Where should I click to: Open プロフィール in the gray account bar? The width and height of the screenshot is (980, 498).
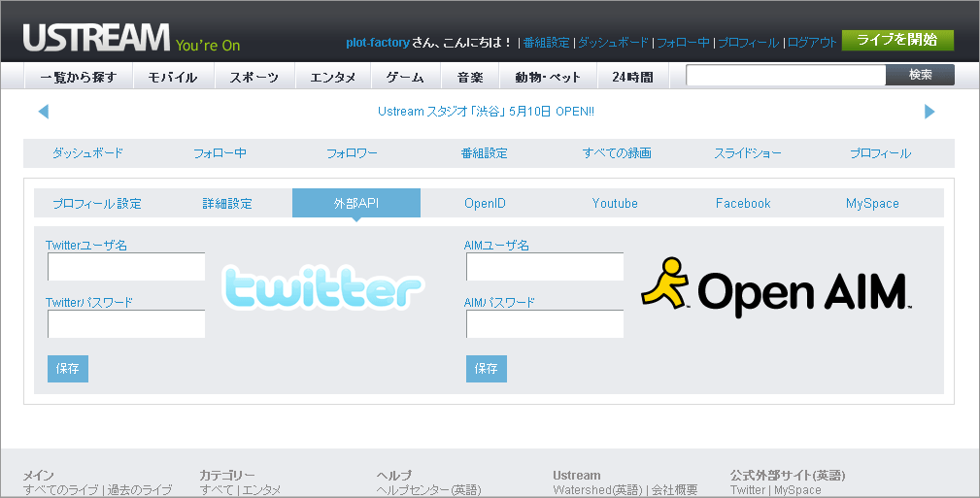pos(880,153)
